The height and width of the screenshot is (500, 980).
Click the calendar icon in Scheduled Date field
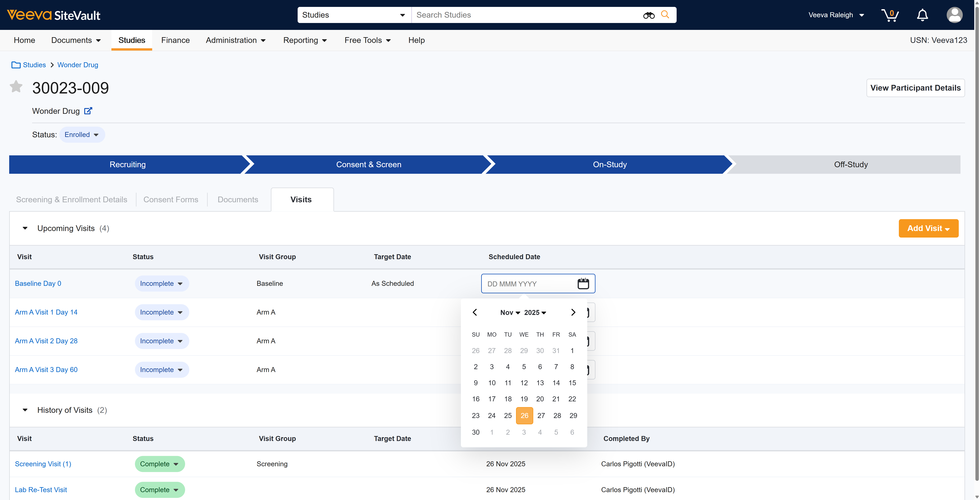pos(583,283)
